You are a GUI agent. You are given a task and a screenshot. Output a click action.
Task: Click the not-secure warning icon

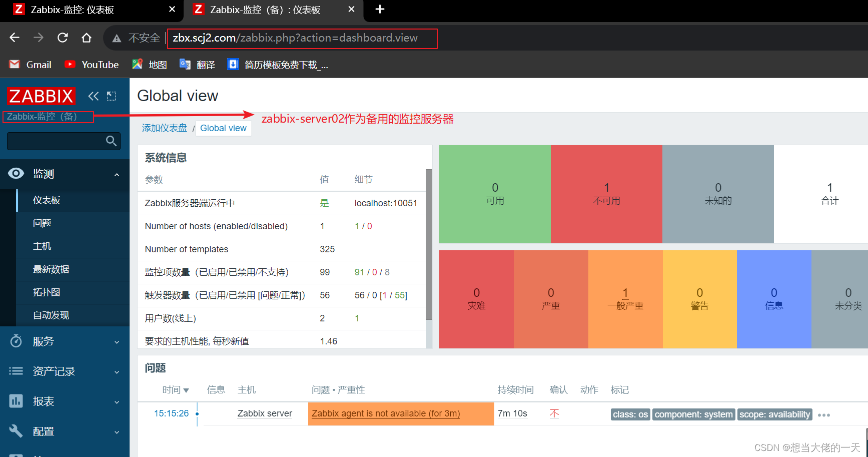click(x=117, y=38)
